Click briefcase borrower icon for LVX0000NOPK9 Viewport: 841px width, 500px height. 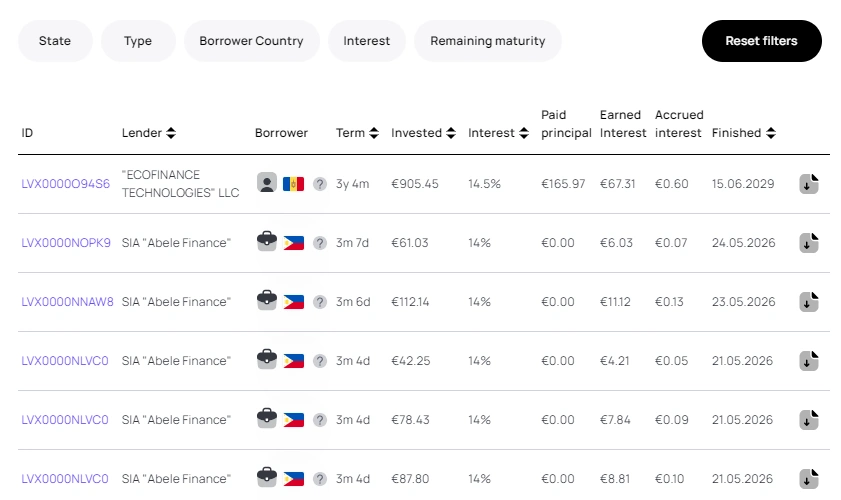[x=266, y=242]
